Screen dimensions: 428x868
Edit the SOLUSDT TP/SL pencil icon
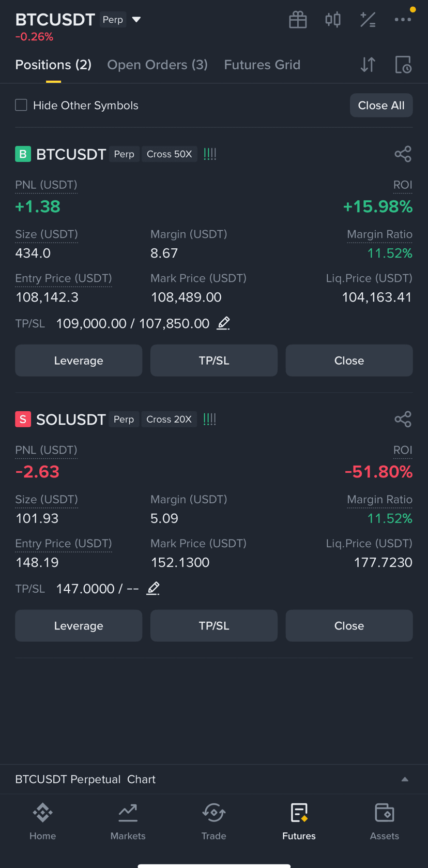coord(153,589)
